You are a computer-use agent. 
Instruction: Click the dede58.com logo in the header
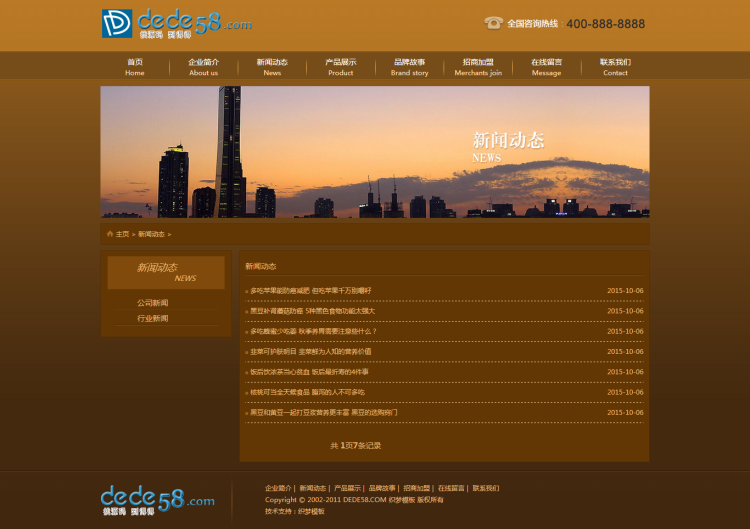[176, 23]
